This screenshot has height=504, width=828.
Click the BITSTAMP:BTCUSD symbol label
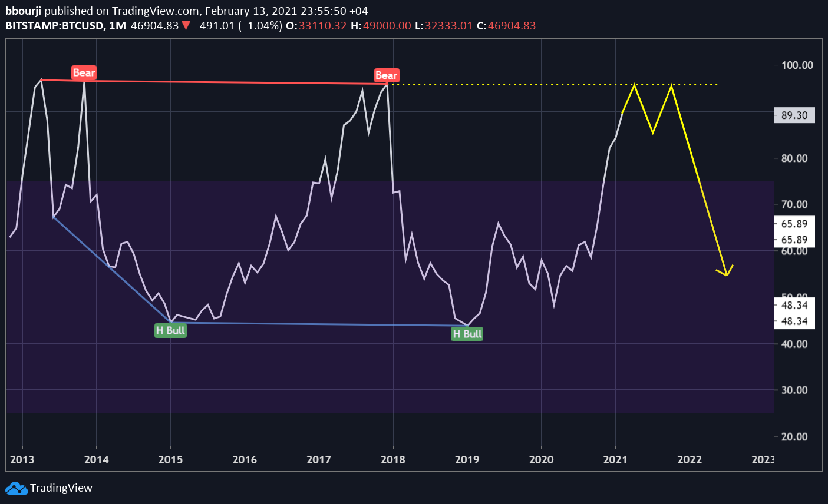coord(55,26)
